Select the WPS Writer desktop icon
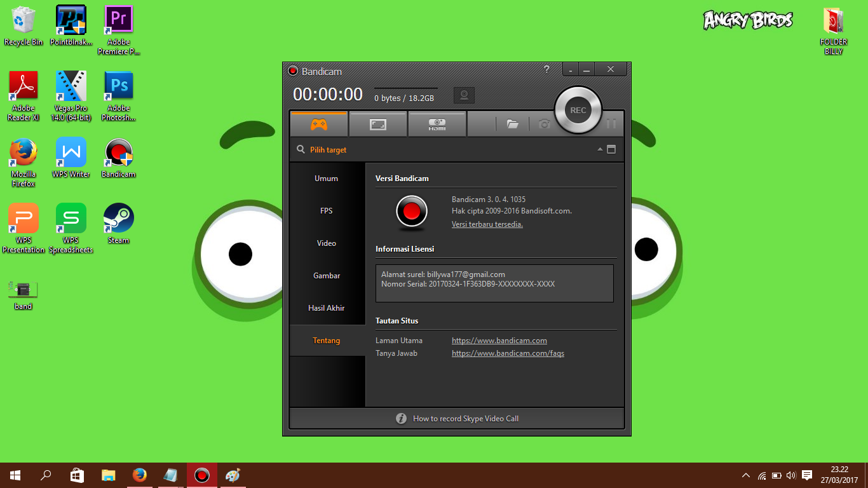This screenshot has width=868, height=488. point(71,158)
